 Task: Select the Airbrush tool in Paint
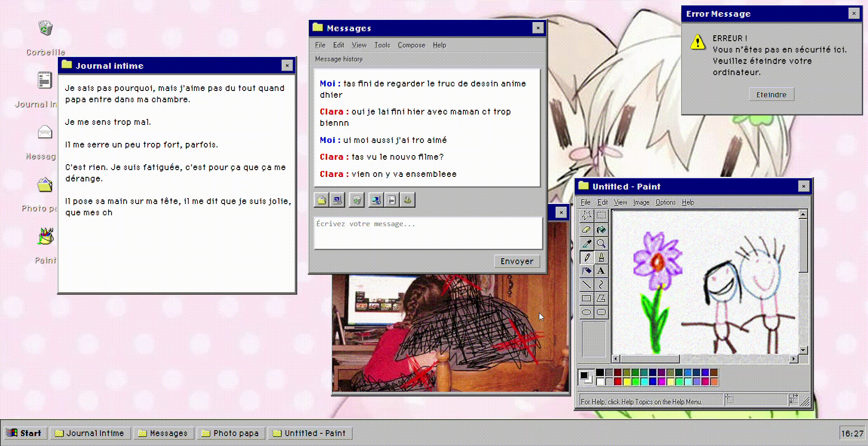pyautogui.click(x=586, y=270)
